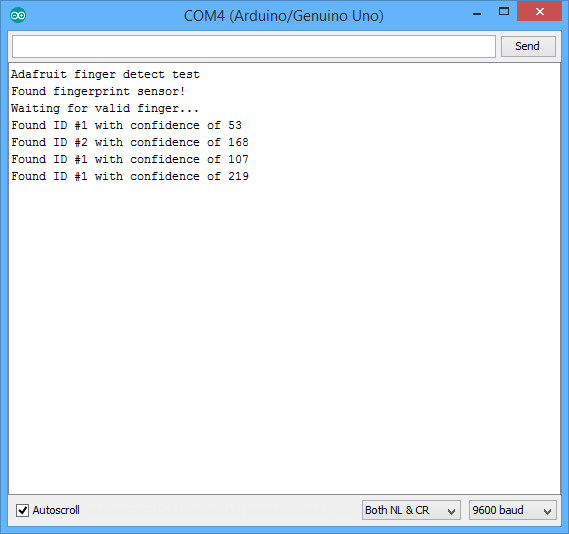Click the Found ID #2 output line
The height and width of the screenshot is (534, 569).
coord(130,142)
